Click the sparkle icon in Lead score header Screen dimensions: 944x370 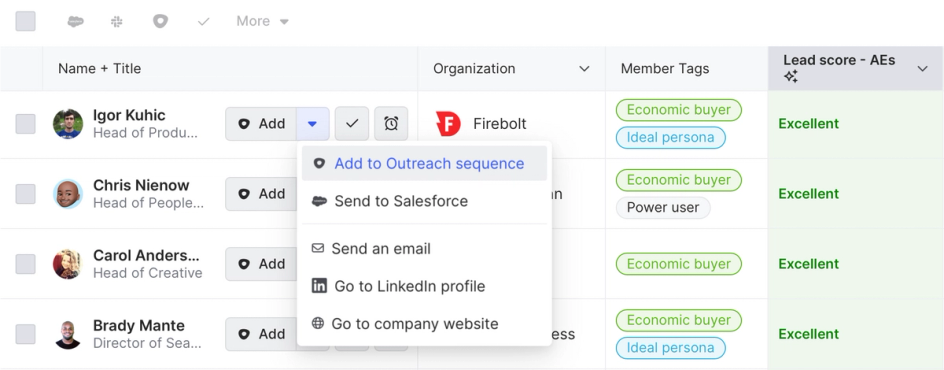pos(790,76)
